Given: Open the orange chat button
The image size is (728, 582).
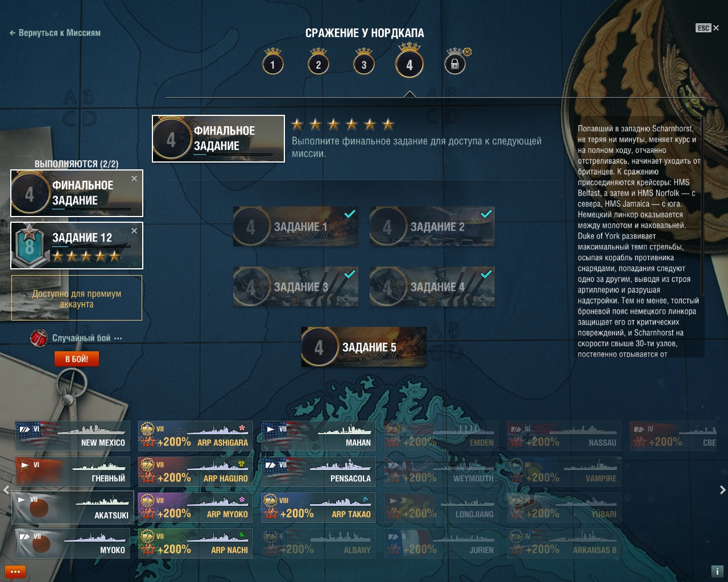Looking at the screenshot, I should click(15, 572).
